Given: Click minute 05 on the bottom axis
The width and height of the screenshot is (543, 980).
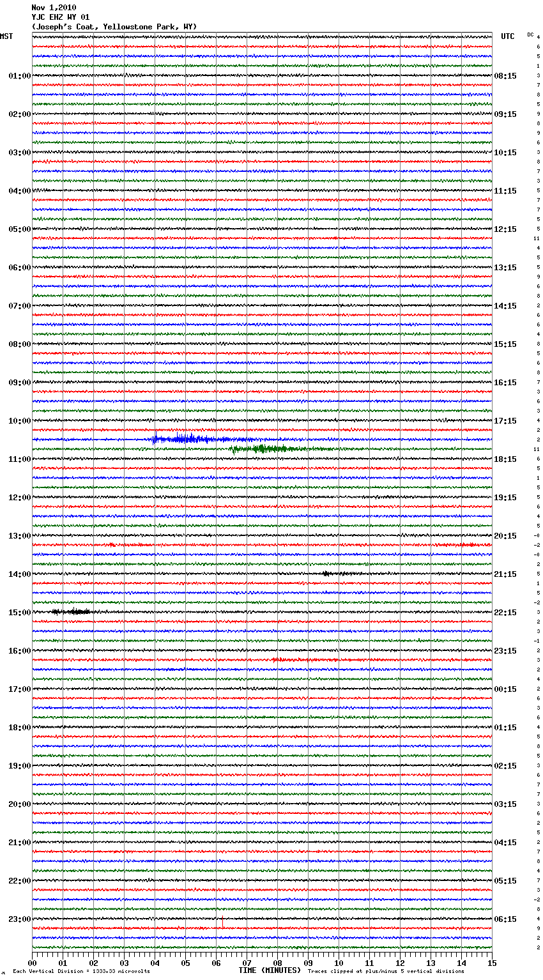Looking at the screenshot, I should (x=185, y=963).
